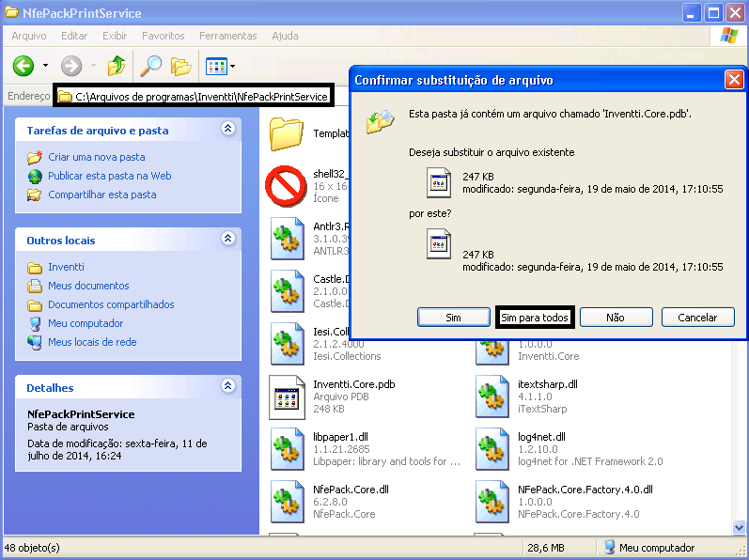Image resolution: width=749 pixels, height=560 pixels.
Task: Select the itextsharp.dll file icon
Action: coord(492,397)
